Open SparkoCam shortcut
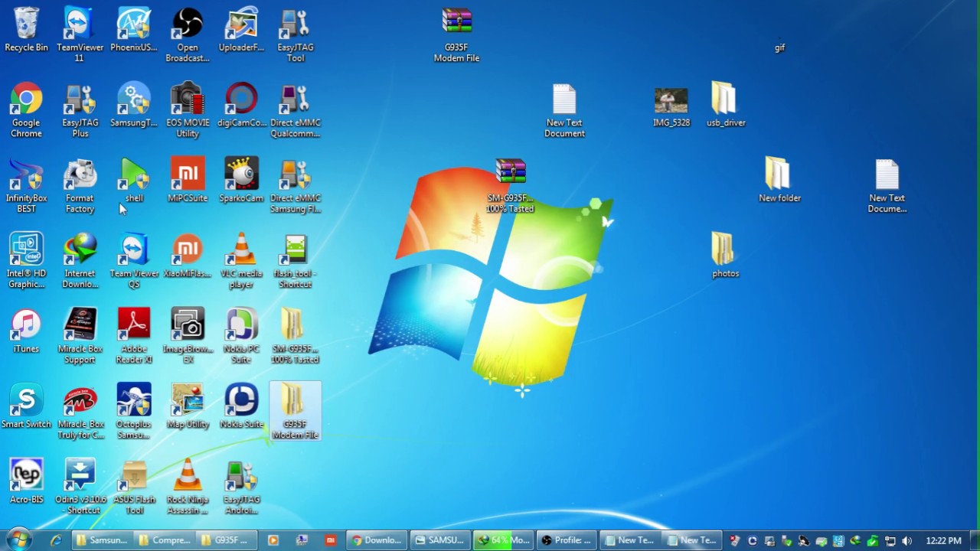 click(241, 181)
